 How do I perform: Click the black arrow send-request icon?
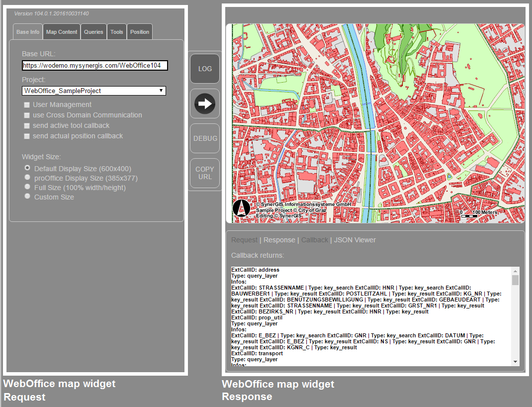click(x=204, y=103)
